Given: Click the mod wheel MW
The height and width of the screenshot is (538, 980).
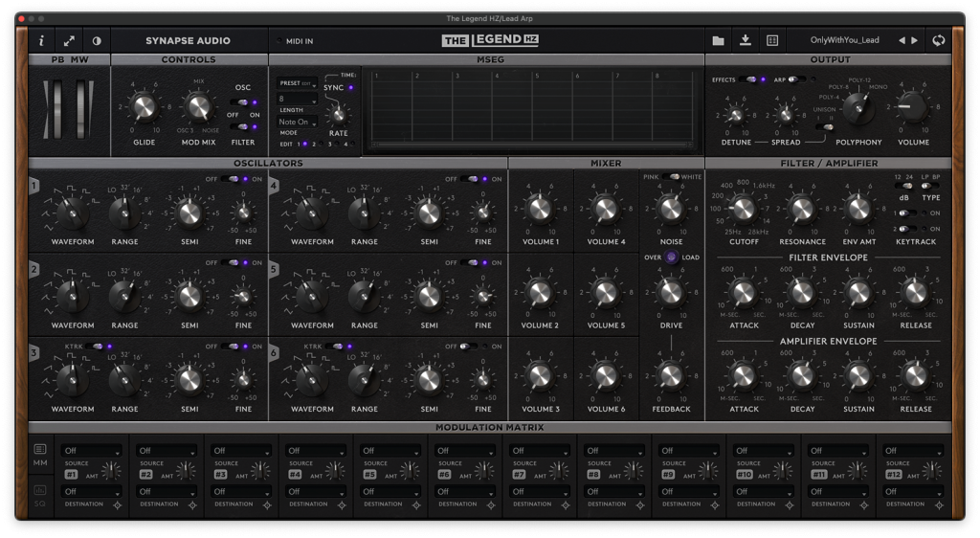Looking at the screenshot, I should tap(80, 109).
